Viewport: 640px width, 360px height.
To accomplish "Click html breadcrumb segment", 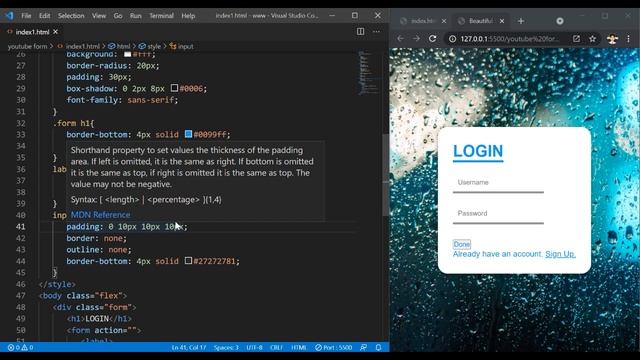I will click(x=123, y=47).
